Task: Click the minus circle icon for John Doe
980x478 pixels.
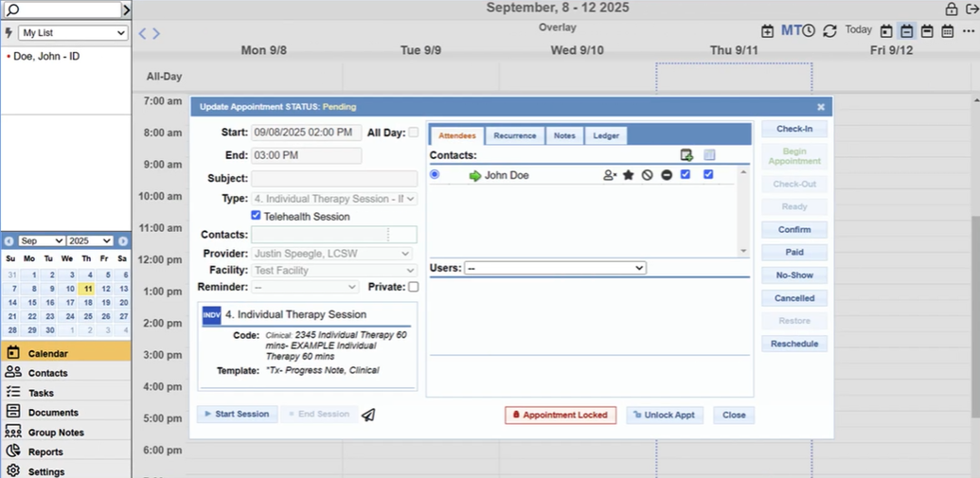Action: coord(667,175)
